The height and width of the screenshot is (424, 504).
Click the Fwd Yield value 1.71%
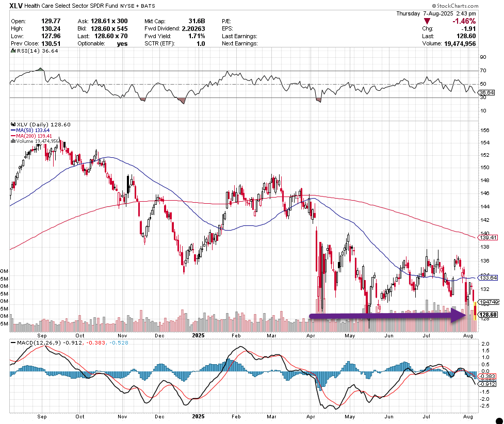click(197, 36)
